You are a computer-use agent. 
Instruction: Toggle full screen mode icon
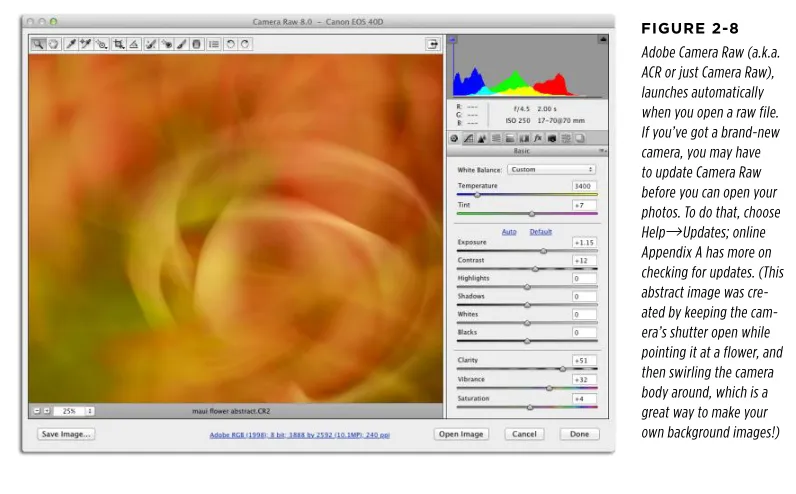pos(432,44)
